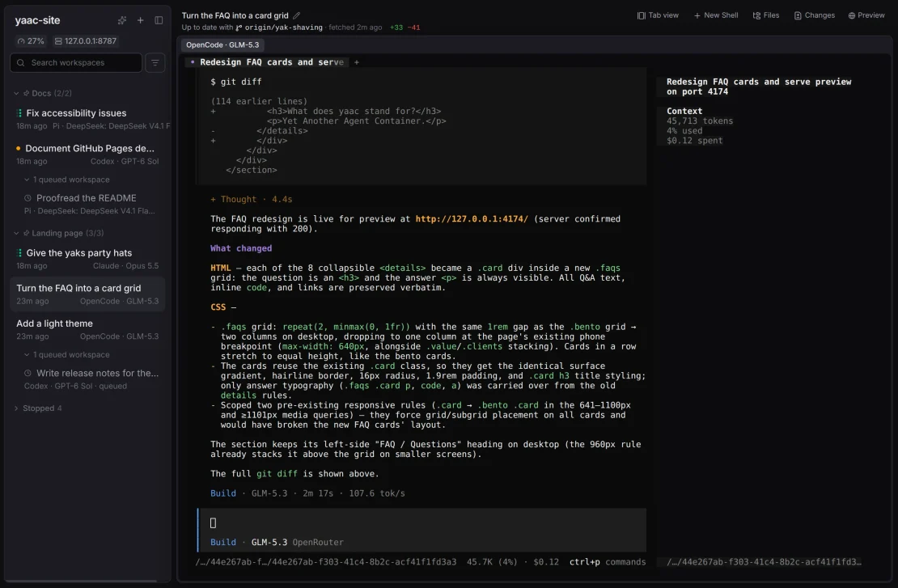Select Turn the FAQ into a card grid workspace

tap(87, 294)
